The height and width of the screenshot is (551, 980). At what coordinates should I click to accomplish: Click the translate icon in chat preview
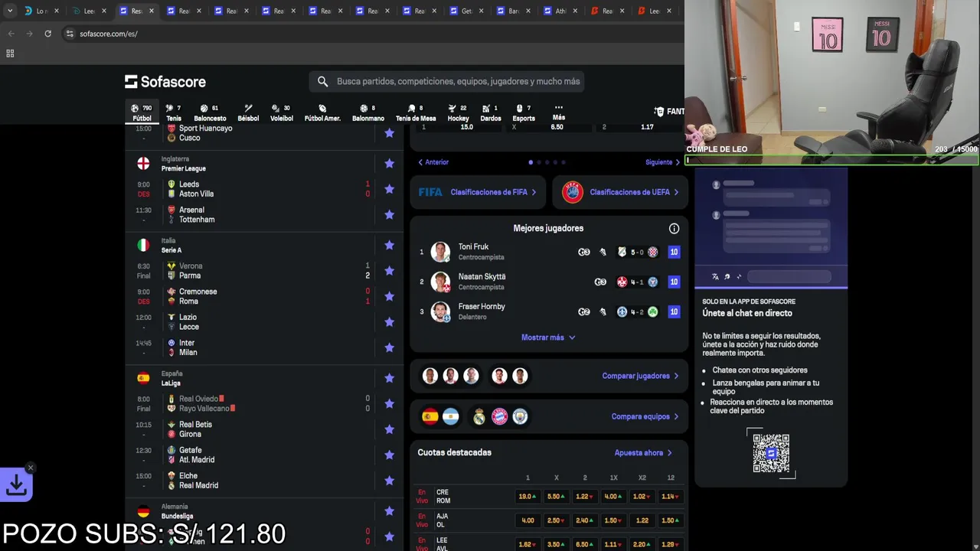715,277
